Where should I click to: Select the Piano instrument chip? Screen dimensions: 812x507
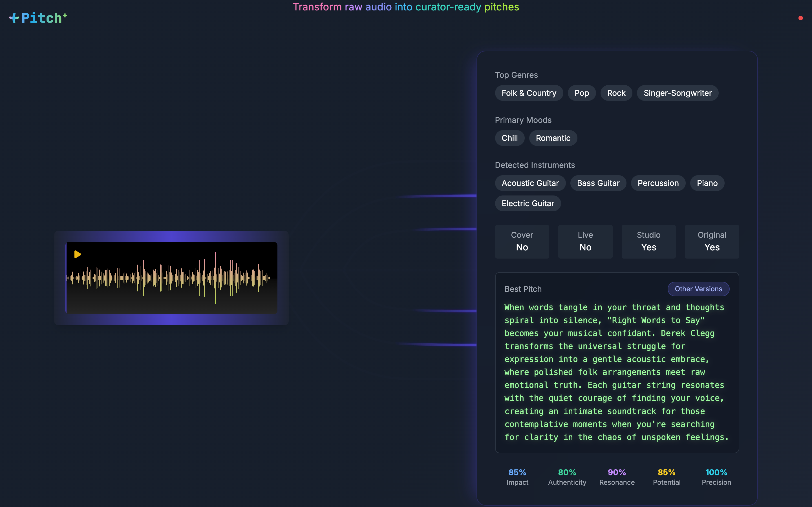(x=707, y=183)
